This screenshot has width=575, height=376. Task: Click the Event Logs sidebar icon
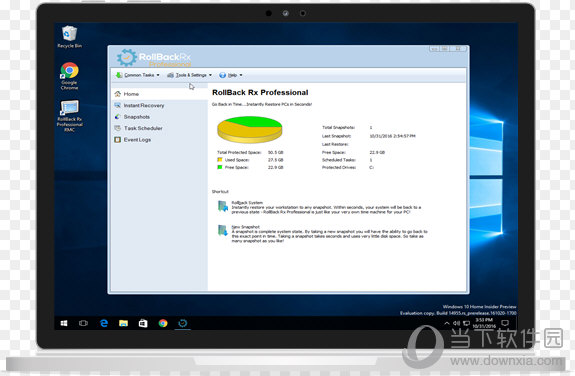tap(118, 139)
